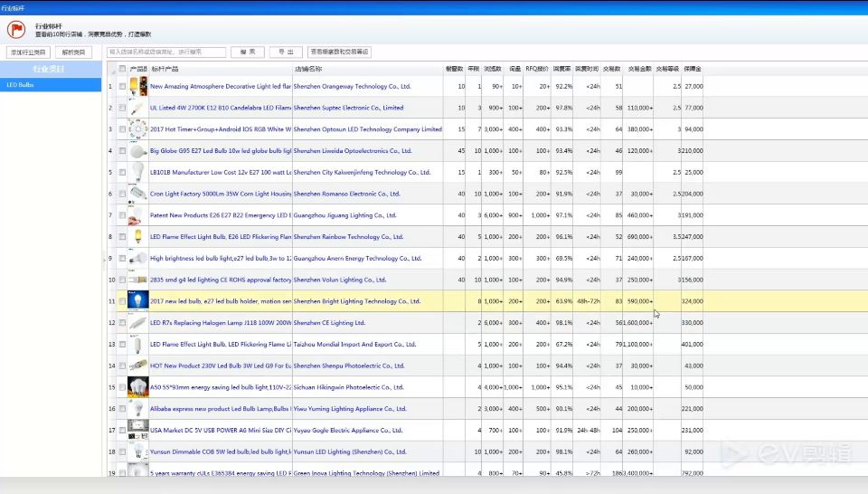This screenshot has height=494, width=868.
Task: Open the New Amazing Atmosphere Decorative Light link
Action: click(221, 86)
